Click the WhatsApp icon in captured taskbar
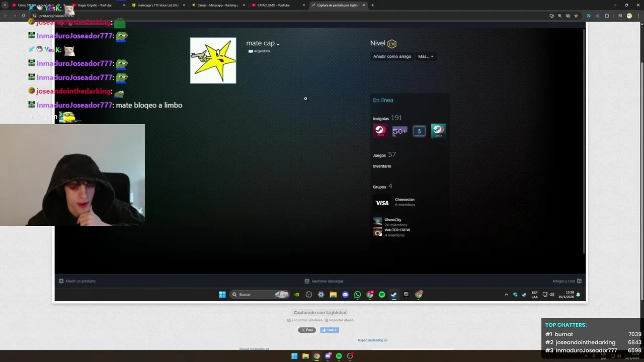 pyautogui.click(x=357, y=295)
